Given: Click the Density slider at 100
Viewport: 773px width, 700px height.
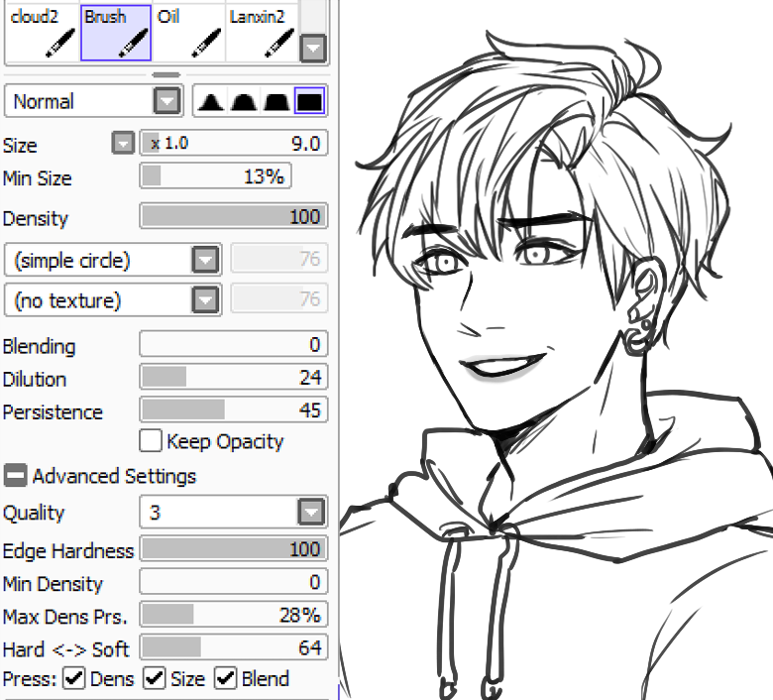Looking at the screenshot, I should point(234,216).
